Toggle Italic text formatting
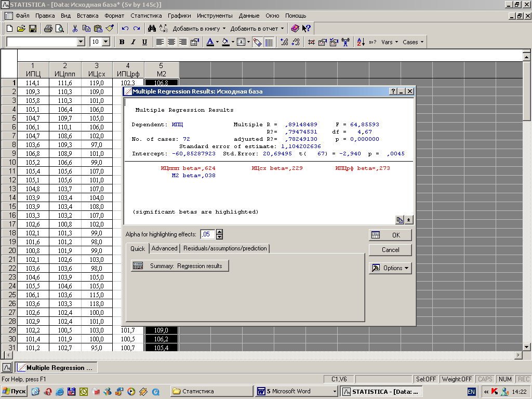This screenshot has height=399, width=532. point(133,42)
